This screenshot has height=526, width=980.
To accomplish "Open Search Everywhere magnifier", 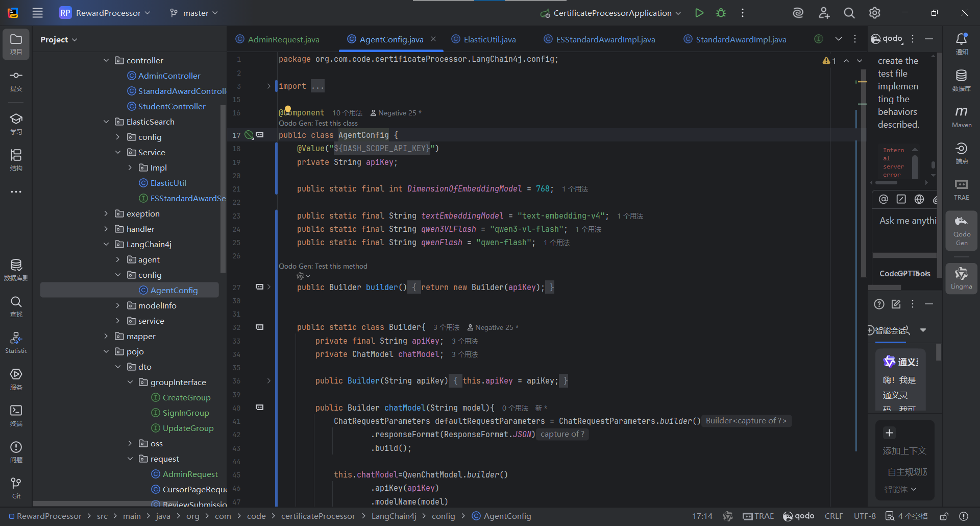I will (x=849, y=13).
